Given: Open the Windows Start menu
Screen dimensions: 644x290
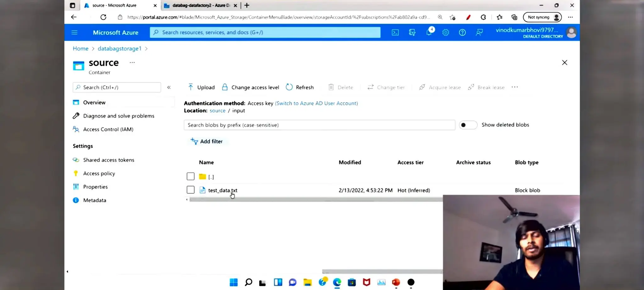Looking at the screenshot, I should click(x=234, y=282).
